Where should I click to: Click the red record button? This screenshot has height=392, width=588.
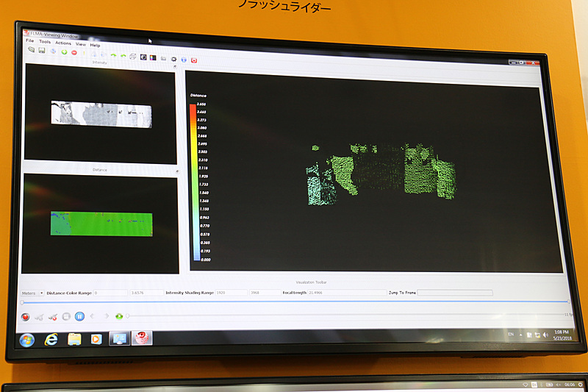pos(26,317)
